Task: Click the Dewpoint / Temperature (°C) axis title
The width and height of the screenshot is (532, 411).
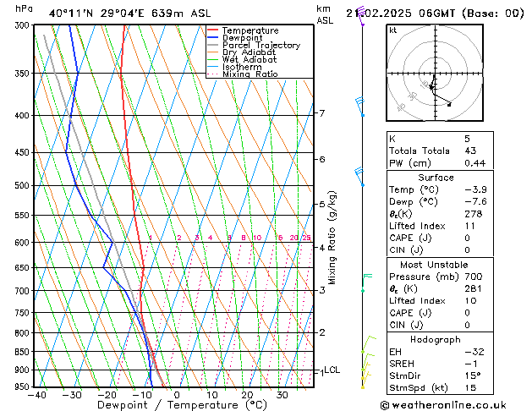Action: coord(182,405)
